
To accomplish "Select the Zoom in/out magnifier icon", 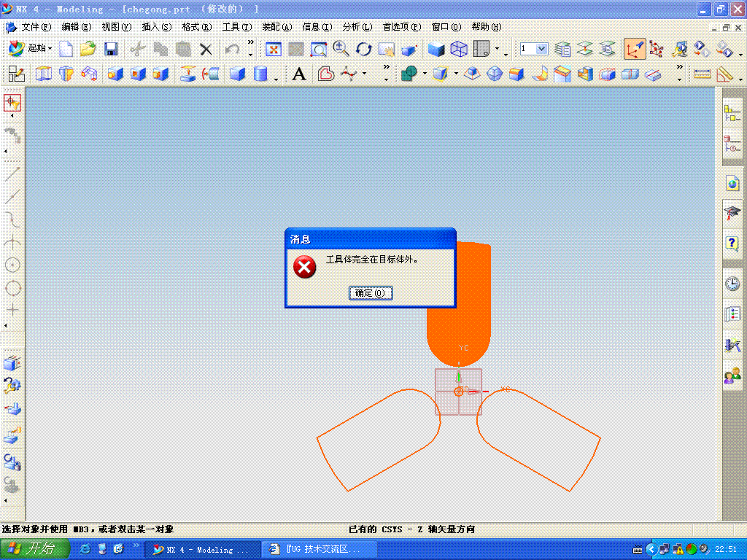I will tap(341, 49).
